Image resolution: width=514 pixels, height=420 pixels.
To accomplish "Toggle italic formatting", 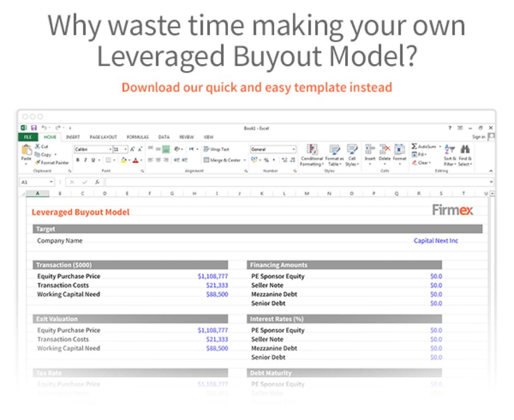I will click(85, 159).
